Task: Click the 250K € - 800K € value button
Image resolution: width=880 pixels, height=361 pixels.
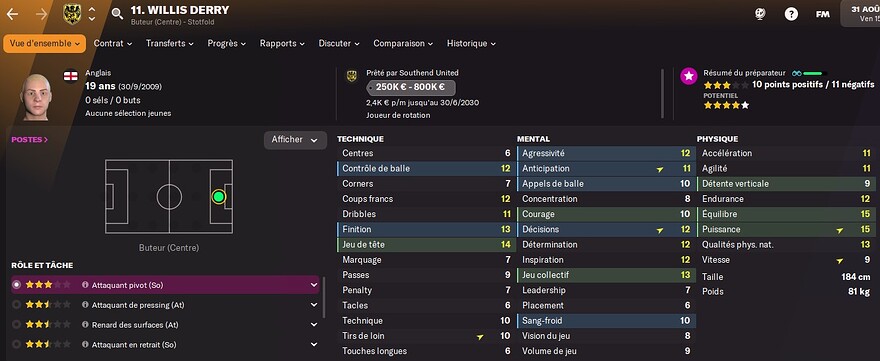Action: [411, 88]
